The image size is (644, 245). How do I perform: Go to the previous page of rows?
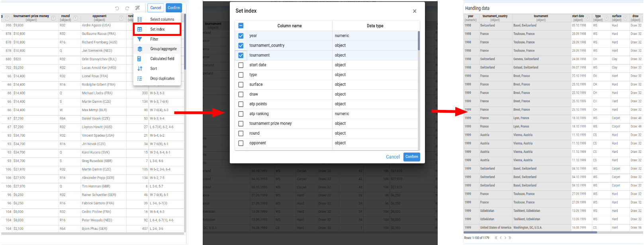coord(501,238)
